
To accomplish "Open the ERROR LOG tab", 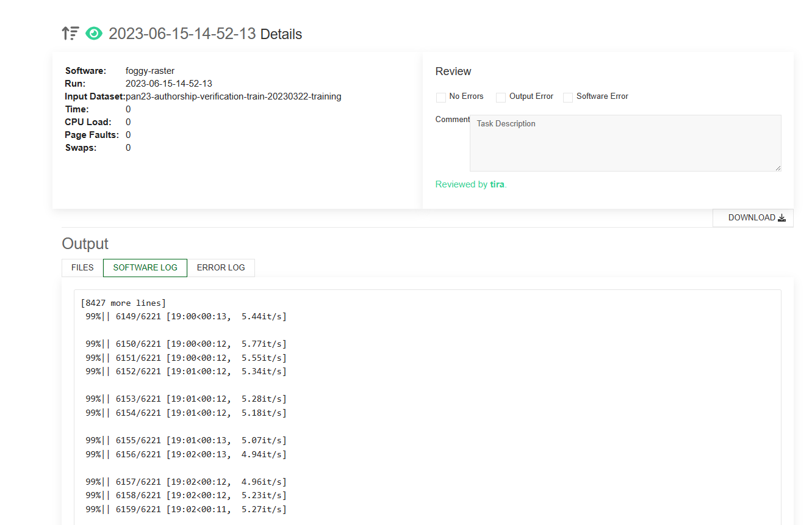I will pyautogui.click(x=221, y=267).
